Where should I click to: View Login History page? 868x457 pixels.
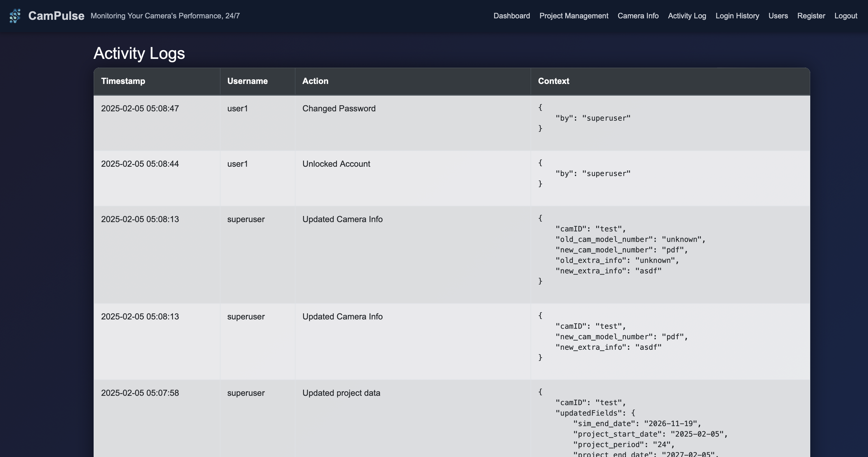[x=737, y=16]
